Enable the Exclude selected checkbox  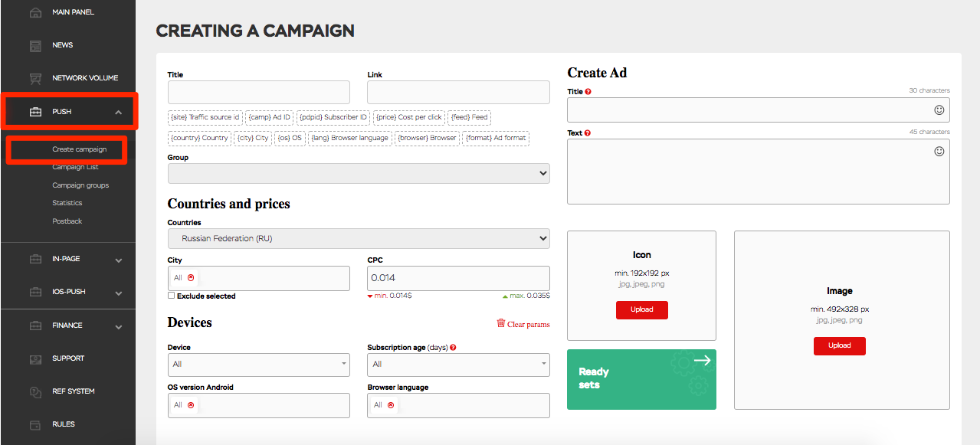point(172,296)
